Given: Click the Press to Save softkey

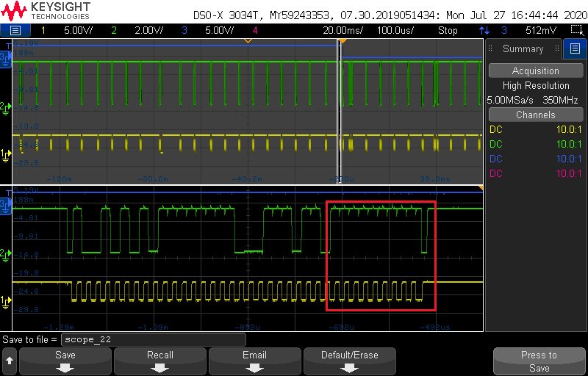Looking at the screenshot, I should [539, 361].
